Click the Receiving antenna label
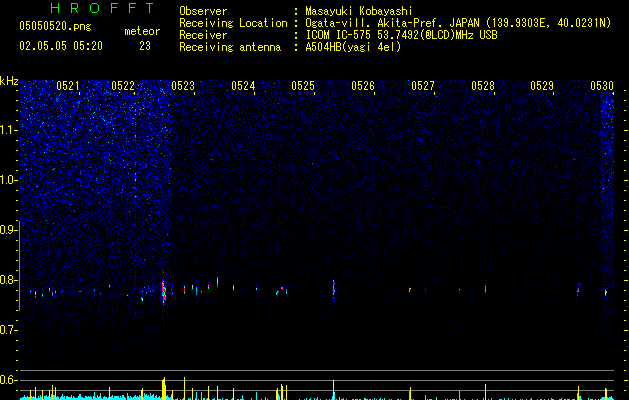The width and height of the screenshot is (629, 400). tap(230, 47)
